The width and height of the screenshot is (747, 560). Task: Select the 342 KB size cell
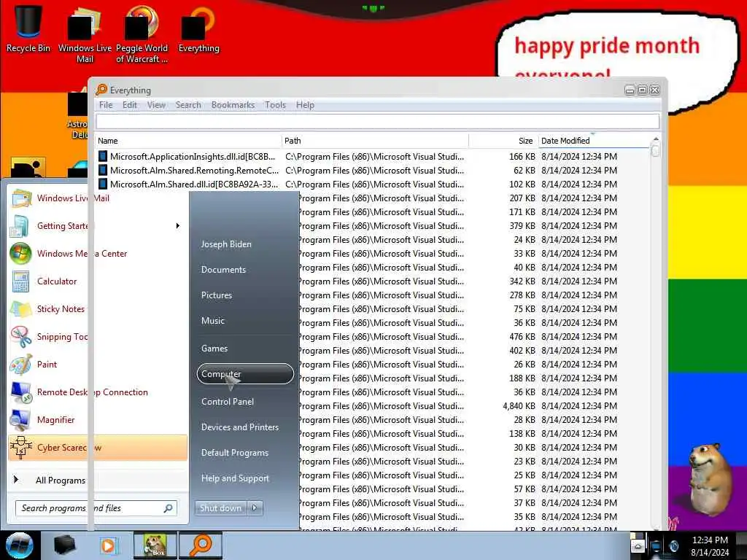(522, 281)
